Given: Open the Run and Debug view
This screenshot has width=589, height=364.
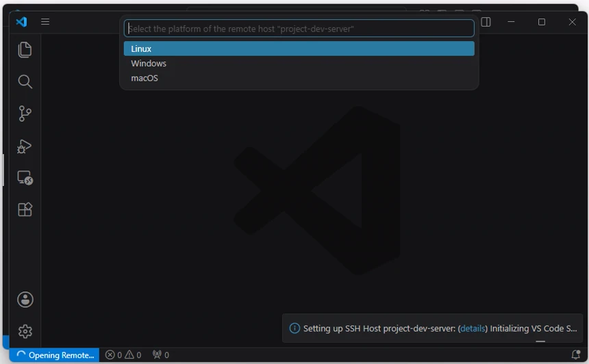Looking at the screenshot, I should pos(25,146).
